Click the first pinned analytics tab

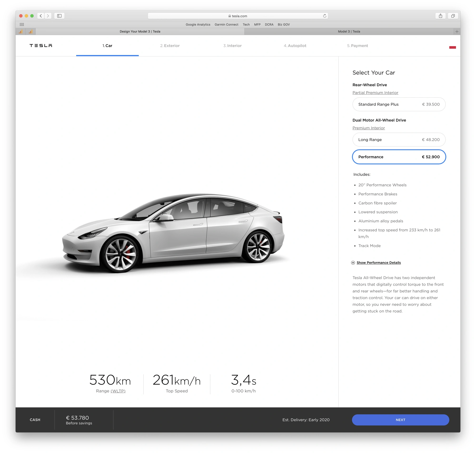(x=21, y=32)
